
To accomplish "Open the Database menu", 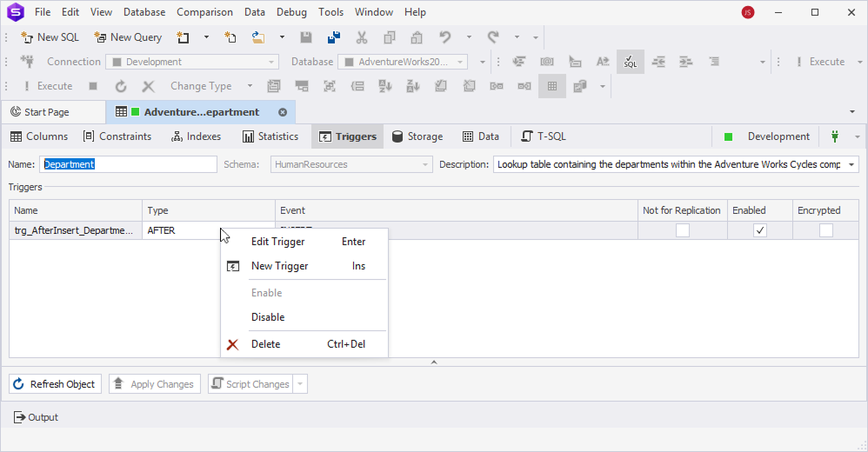I will 144,12.
